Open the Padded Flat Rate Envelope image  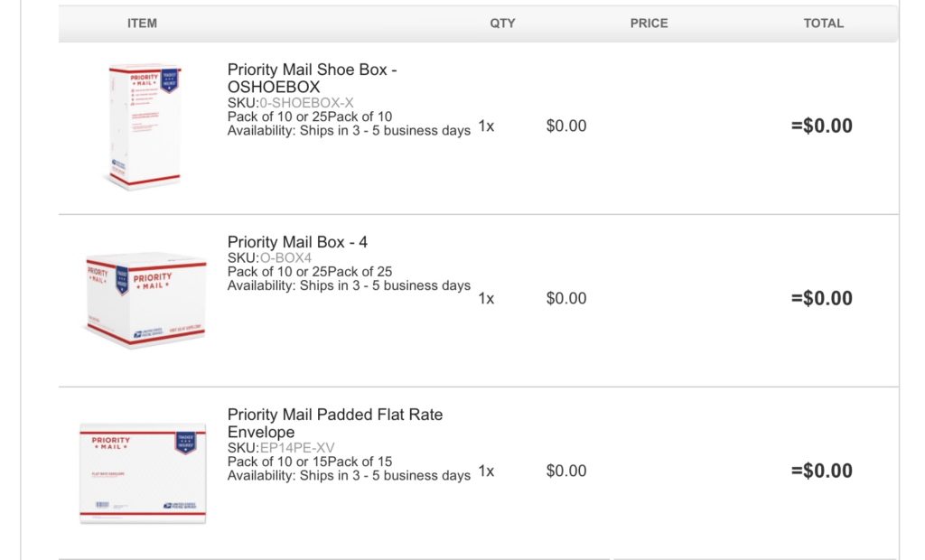click(143, 473)
